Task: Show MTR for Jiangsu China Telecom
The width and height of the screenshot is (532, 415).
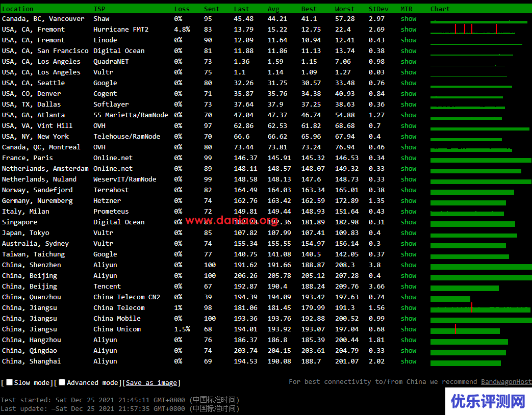Action: pos(409,308)
